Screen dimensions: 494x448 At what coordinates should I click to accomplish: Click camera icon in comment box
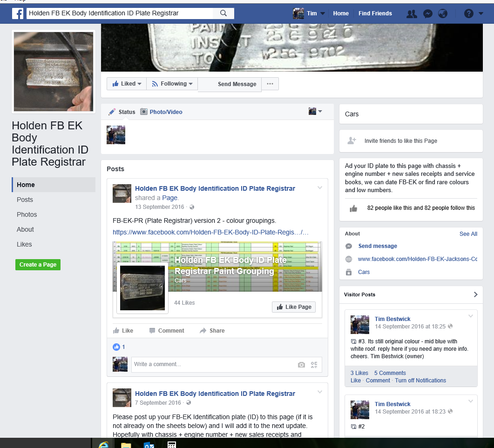301,365
